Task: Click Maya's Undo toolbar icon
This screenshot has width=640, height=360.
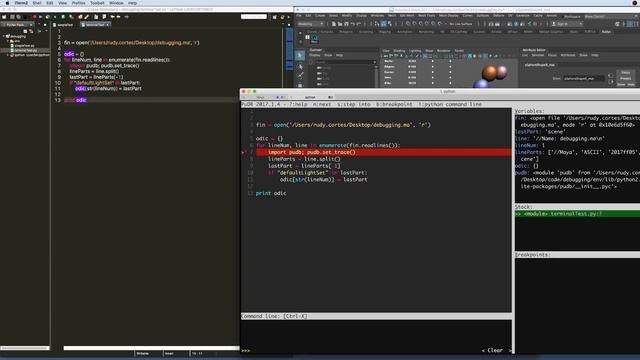Action: pyautogui.click(x=352, y=24)
